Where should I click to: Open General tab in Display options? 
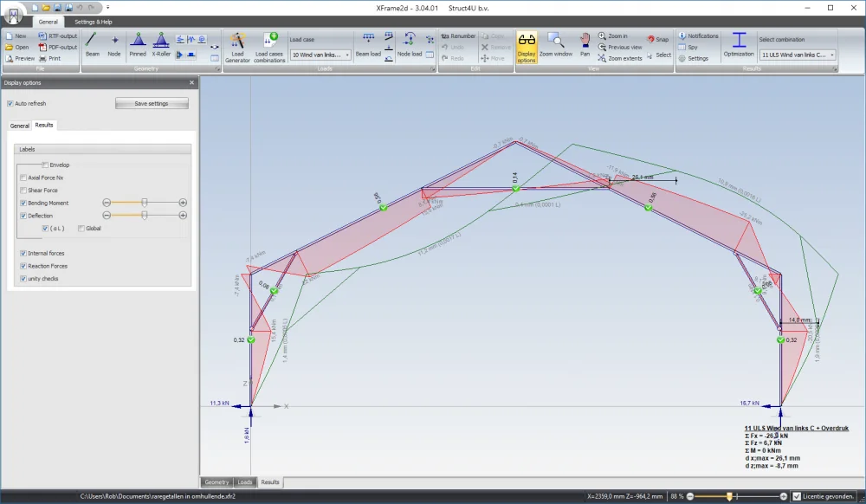(x=19, y=126)
